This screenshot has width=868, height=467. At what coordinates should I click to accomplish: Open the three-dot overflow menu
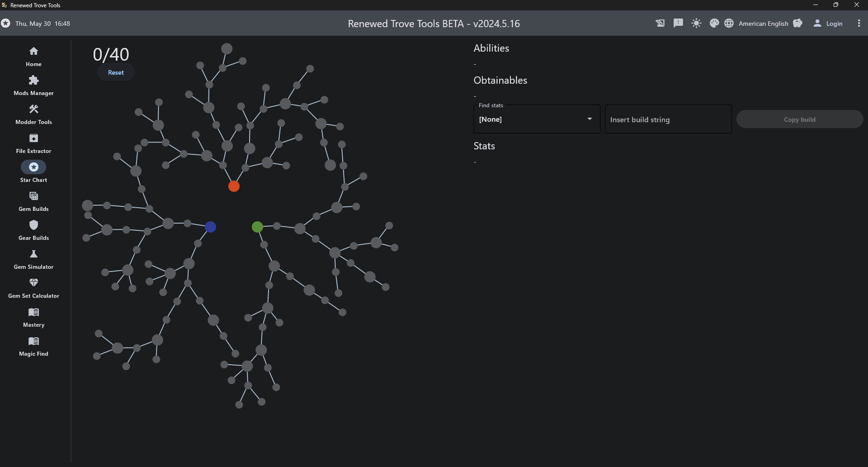[859, 24]
